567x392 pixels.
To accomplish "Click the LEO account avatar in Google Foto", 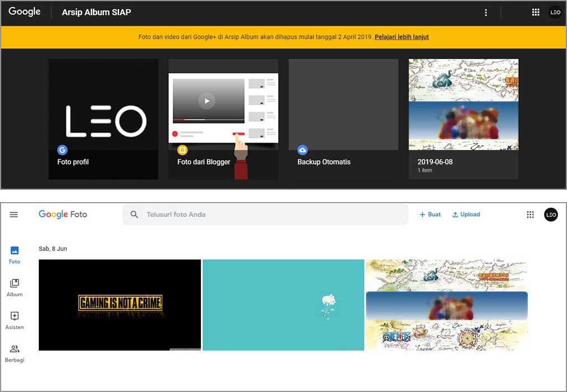I will (550, 214).
